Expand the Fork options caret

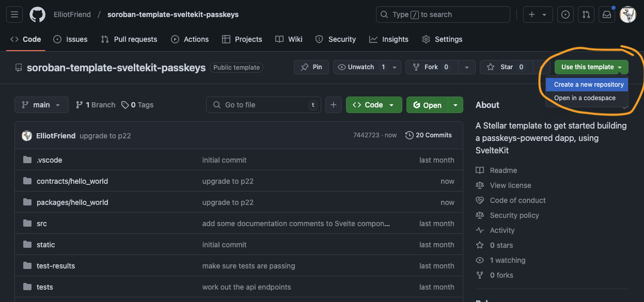click(466, 67)
